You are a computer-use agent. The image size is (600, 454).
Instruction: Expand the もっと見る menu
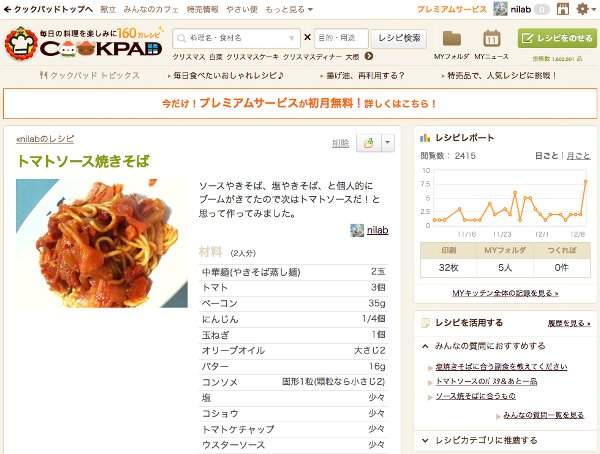tap(289, 9)
